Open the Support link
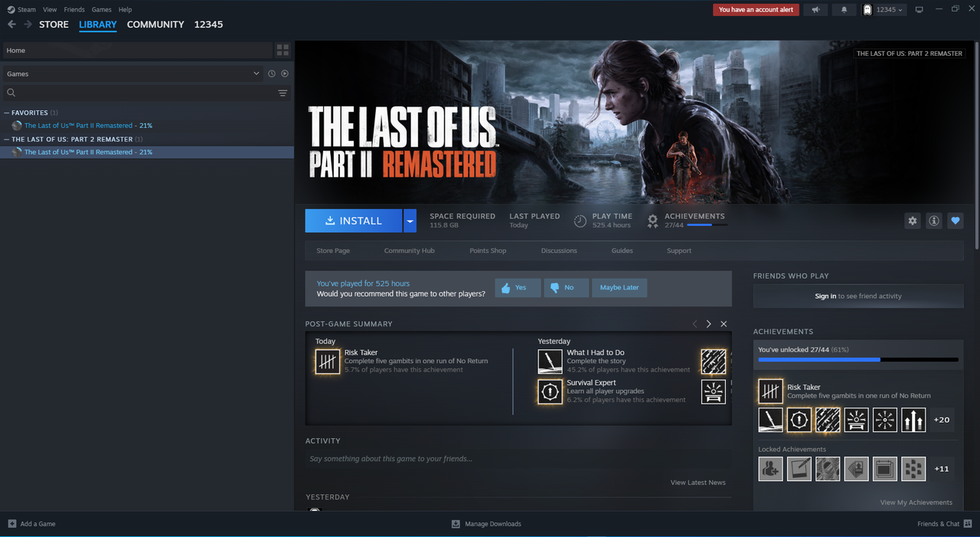 coord(678,250)
